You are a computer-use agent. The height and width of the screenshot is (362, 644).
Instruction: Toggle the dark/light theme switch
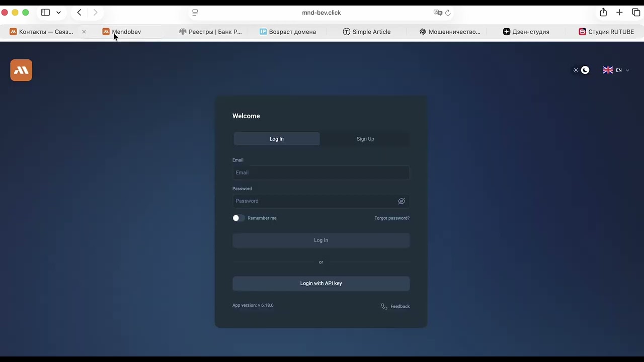(581, 70)
